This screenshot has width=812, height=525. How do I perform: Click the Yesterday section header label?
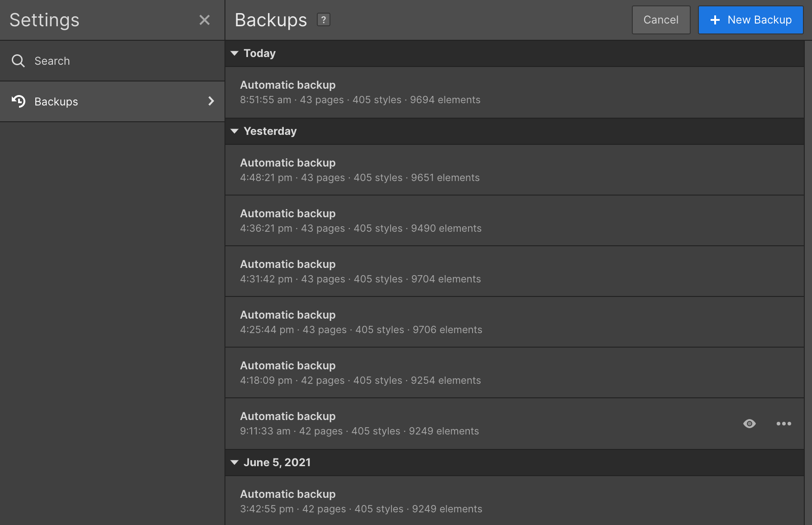coord(270,131)
